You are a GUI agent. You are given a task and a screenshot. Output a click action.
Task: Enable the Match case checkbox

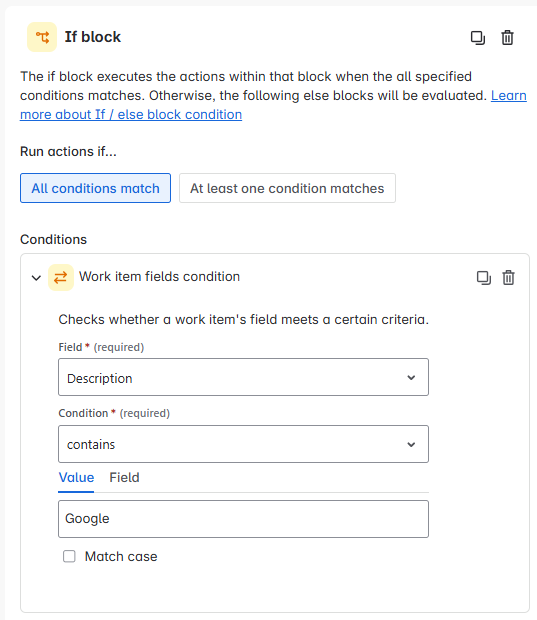coord(69,556)
